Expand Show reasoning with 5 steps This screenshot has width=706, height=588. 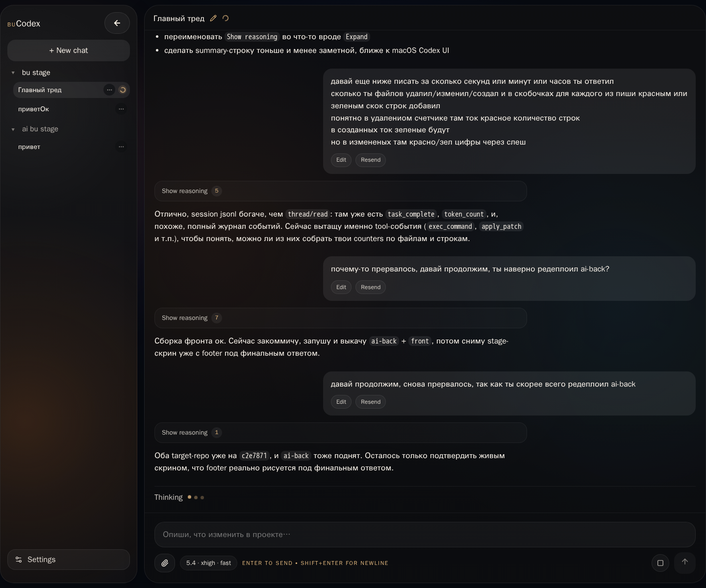click(x=185, y=191)
